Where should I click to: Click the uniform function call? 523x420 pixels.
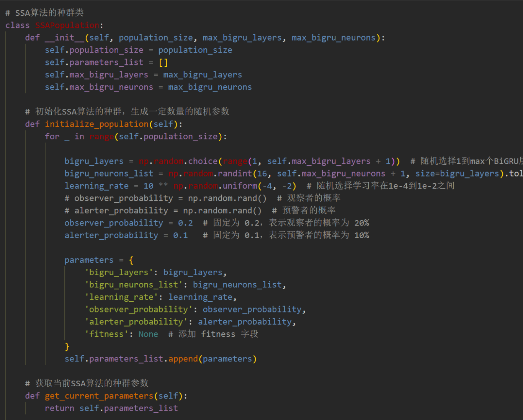click(x=240, y=186)
